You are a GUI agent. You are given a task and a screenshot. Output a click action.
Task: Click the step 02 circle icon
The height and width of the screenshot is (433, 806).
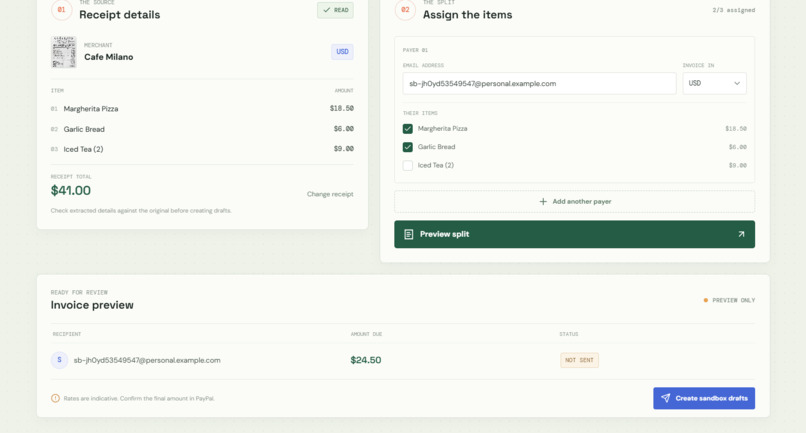point(405,10)
